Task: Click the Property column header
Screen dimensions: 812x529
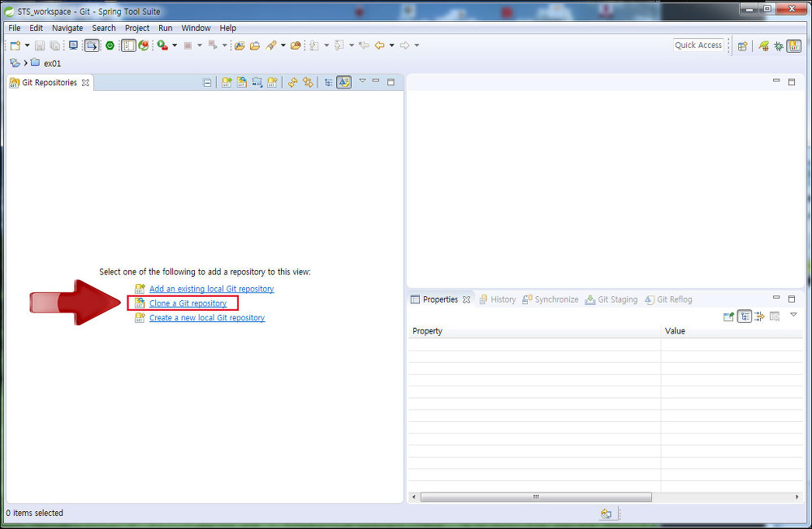Action: tap(534, 331)
